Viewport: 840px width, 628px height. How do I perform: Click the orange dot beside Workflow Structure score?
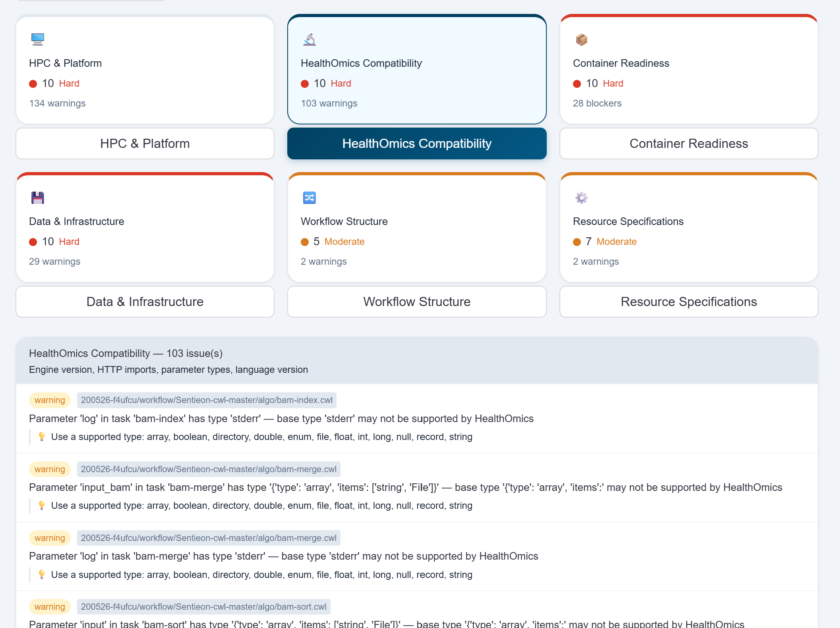(x=305, y=242)
